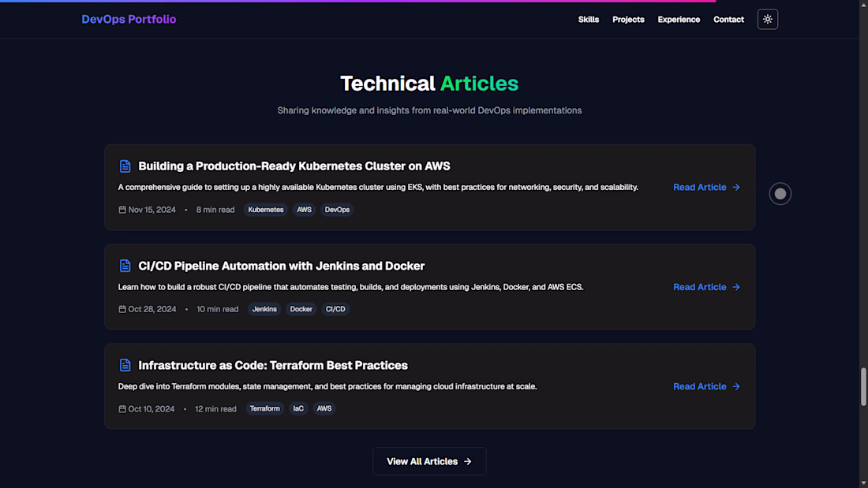Click title Infrastructure as Code: Terraform Best Practices
Viewport: 868px width, 488px height.
point(273,365)
